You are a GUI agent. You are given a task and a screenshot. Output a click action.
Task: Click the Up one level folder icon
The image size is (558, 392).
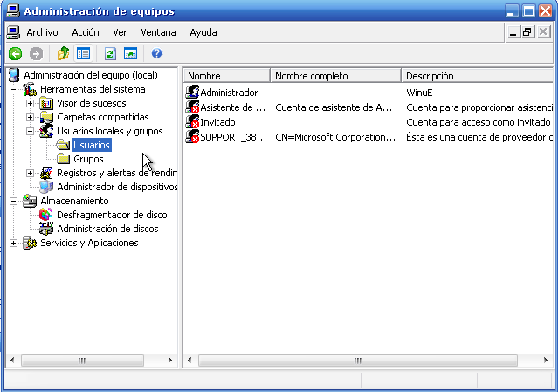coord(64,53)
